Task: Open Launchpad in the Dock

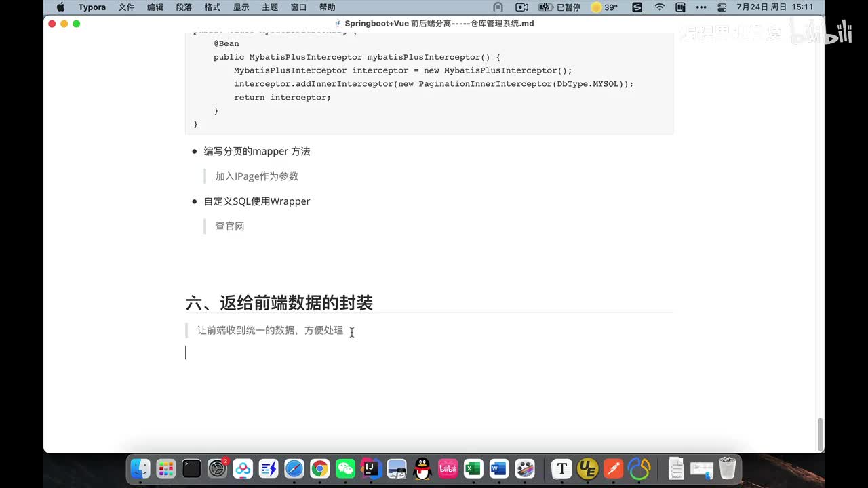Action: click(x=166, y=468)
